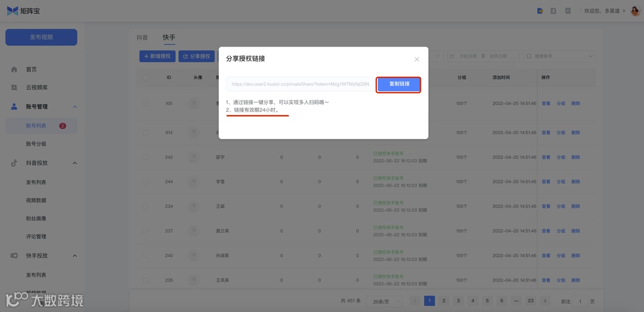The width and height of the screenshot is (644, 312).
Task: Collapse the 抖音投放 menu chevron
Action: coord(75,163)
